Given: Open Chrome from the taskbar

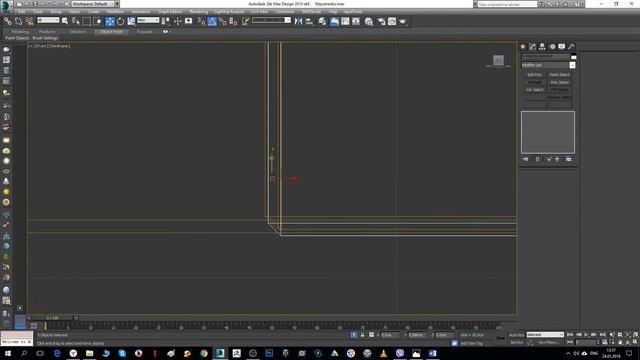Looking at the screenshot, I should (x=204, y=353).
